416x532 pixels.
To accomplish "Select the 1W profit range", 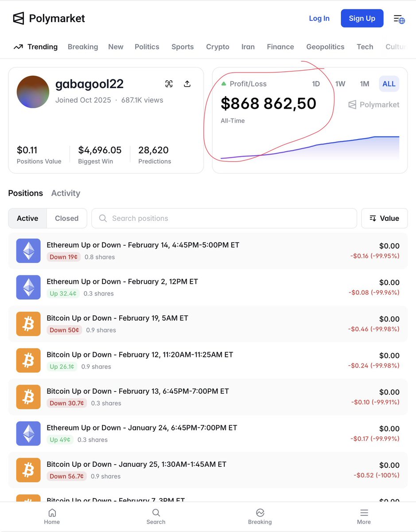I will 340,84.
